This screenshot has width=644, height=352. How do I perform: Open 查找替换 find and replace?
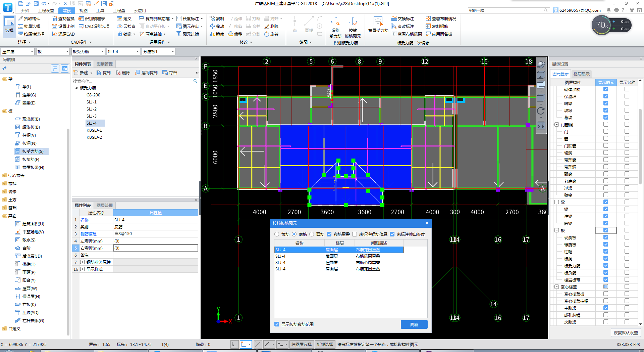[x=63, y=18]
